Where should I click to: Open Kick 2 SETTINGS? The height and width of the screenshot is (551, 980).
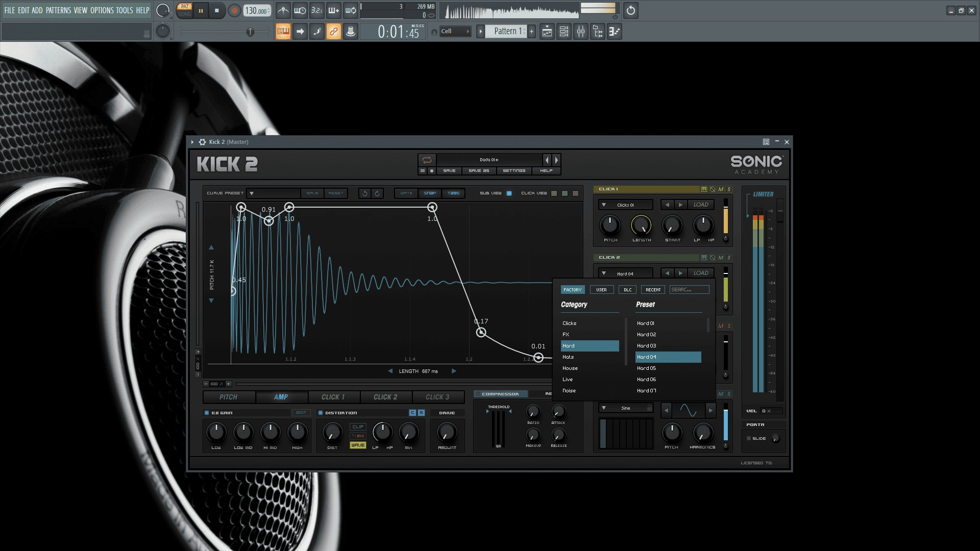(x=514, y=171)
